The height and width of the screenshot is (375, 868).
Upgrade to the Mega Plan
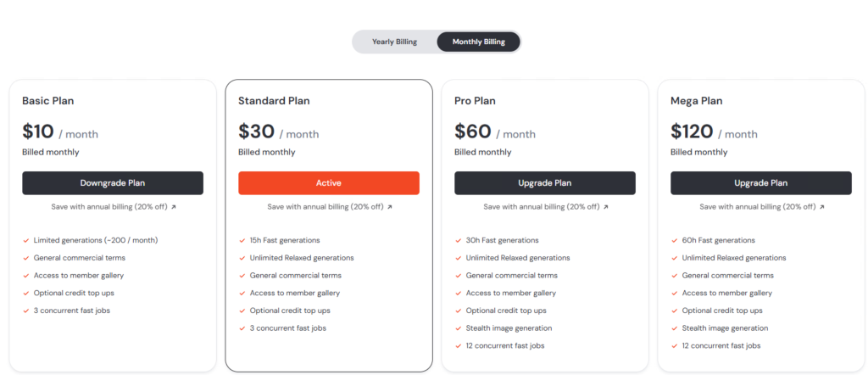(x=760, y=182)
